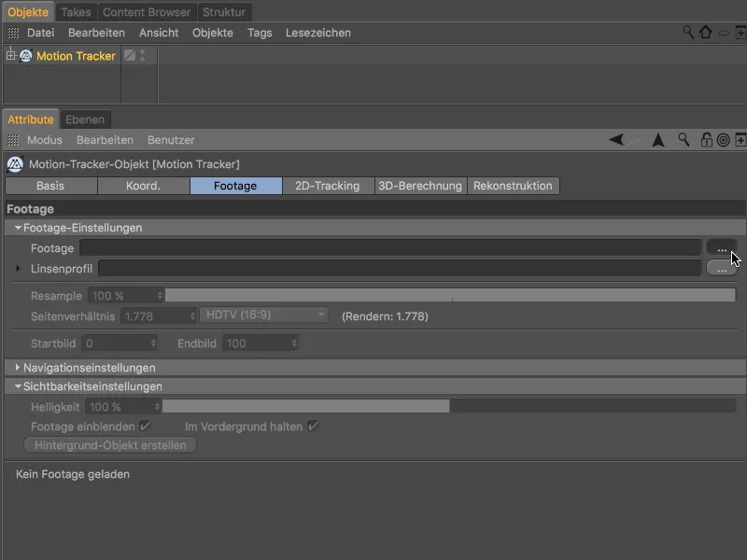This screenshot has width=747, height=560.
Task: Uncheck Im Vordergrund halten
Action: 312,426
